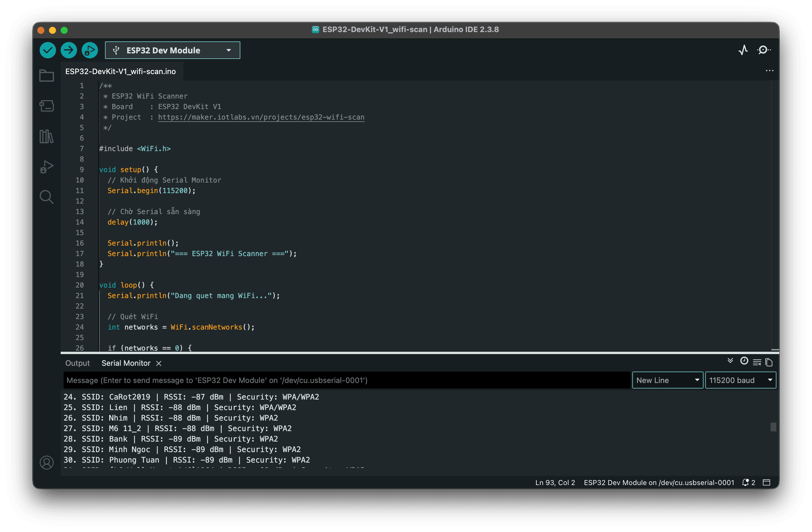Click the Ln 93, Col 2 status entry
The height and width of the screenshot is (532, 812).
pyautogui.click(x=555, y=482)
